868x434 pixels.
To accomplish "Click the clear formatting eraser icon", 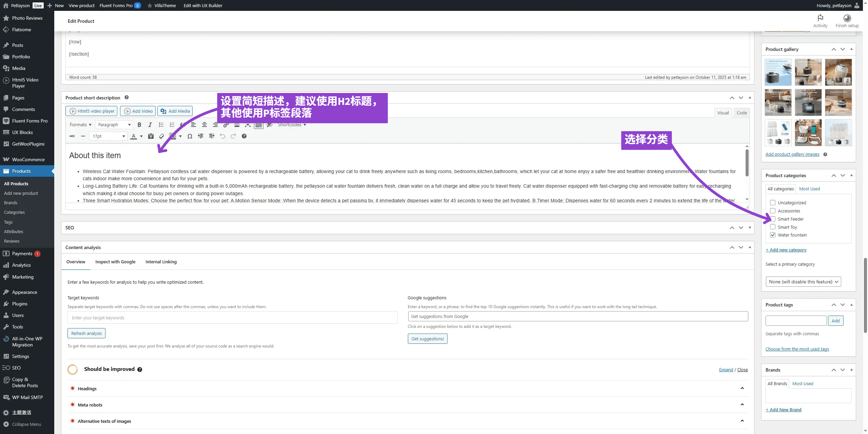I will pyautogui.click(x=162, y=136).
